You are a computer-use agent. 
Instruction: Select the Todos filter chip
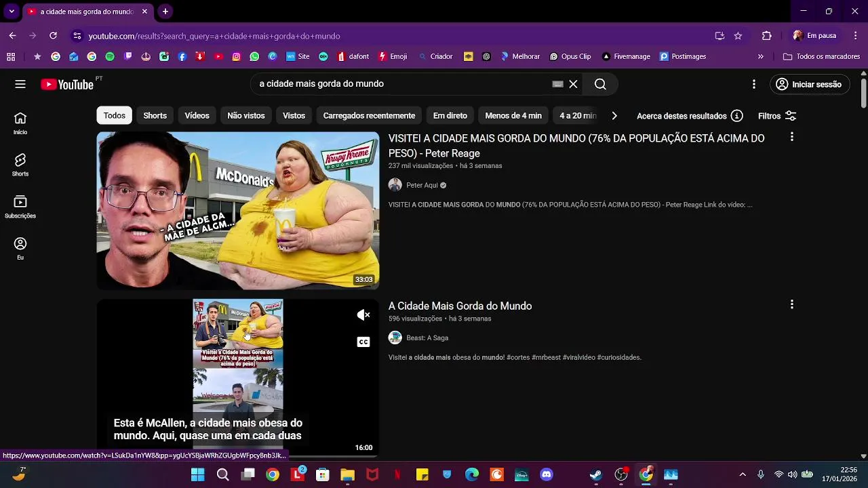[x=114, y=116]
